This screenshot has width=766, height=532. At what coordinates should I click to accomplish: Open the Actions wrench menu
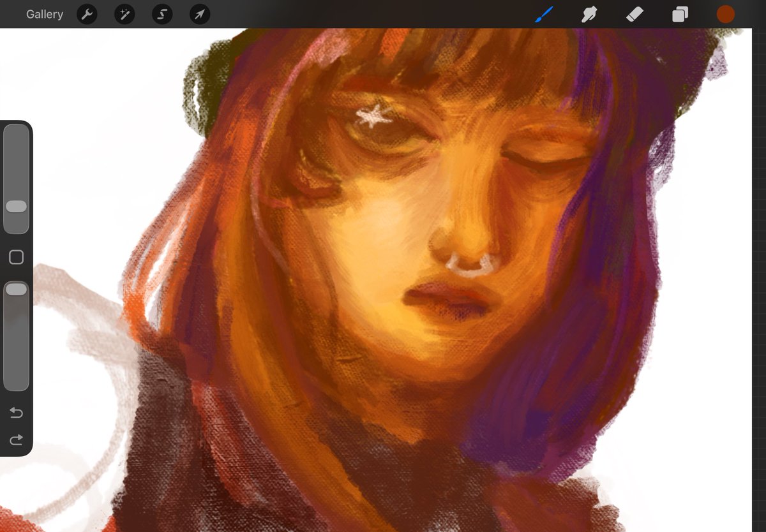click(x=87, y=14)
